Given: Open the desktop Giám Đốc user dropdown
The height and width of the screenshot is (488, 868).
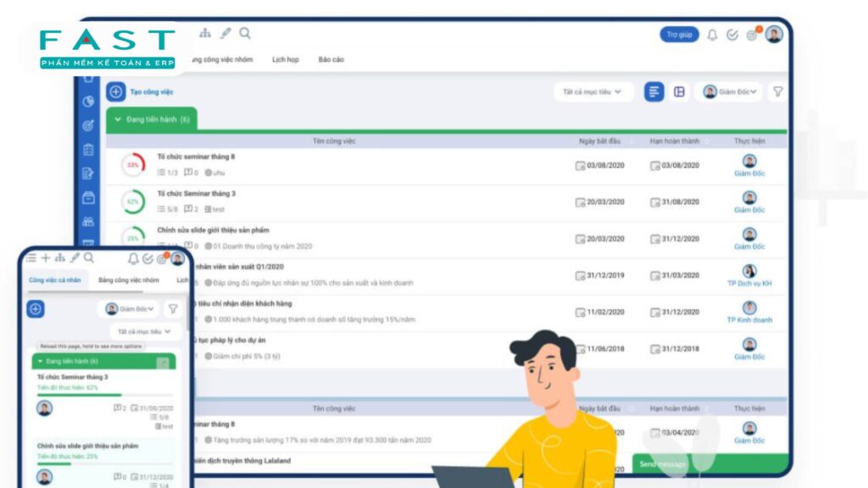Looking at the screenshot, I should [x=730, y=91].
